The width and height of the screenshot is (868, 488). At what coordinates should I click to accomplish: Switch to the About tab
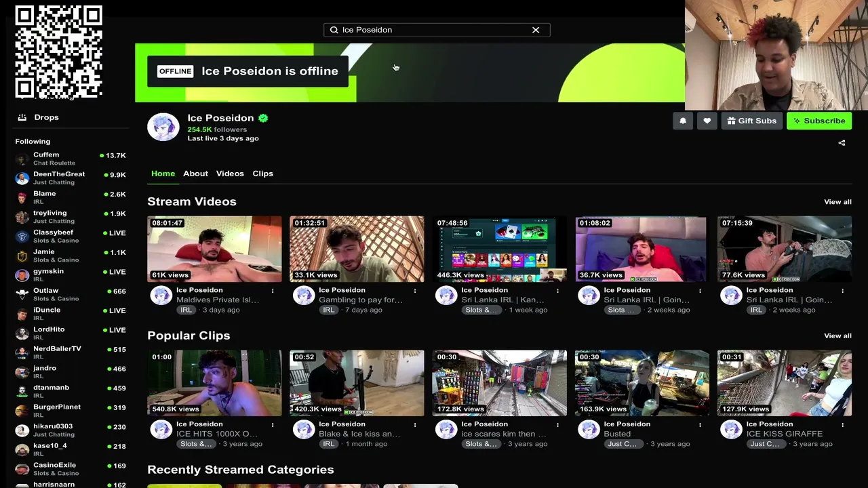point(195,174)
